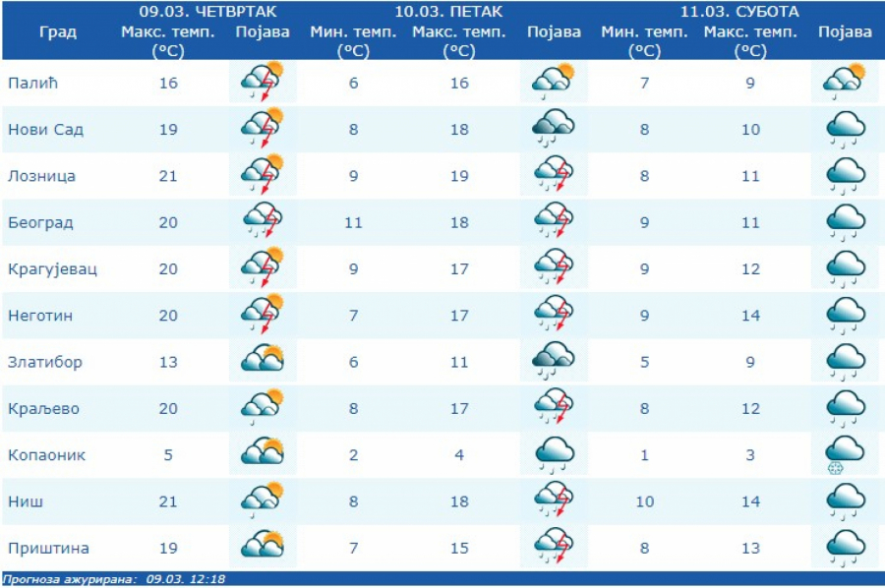Click Friday thunderstorm icon for Београд

554,222
